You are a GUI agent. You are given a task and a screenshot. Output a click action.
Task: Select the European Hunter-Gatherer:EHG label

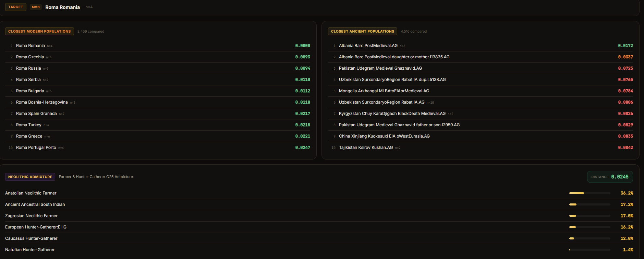point(36,227)
